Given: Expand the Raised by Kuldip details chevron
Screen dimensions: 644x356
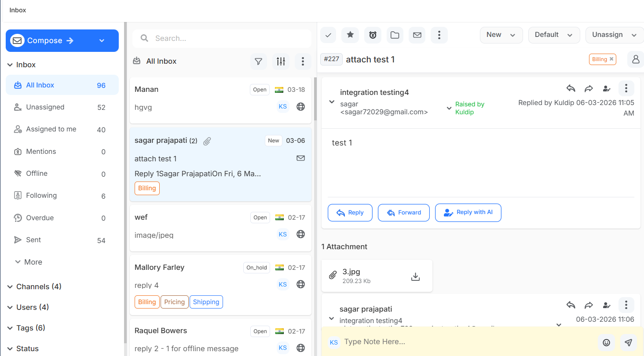Looking at the screenshot, I should (449, 108).
